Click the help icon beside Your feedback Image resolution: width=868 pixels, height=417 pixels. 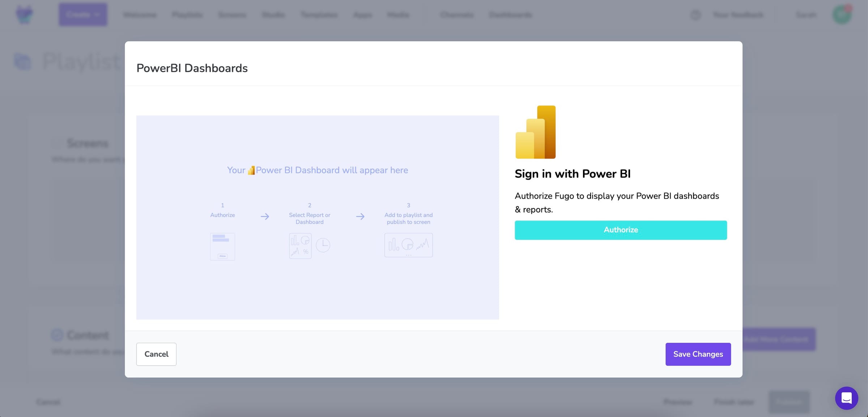[x=695, y=15]
